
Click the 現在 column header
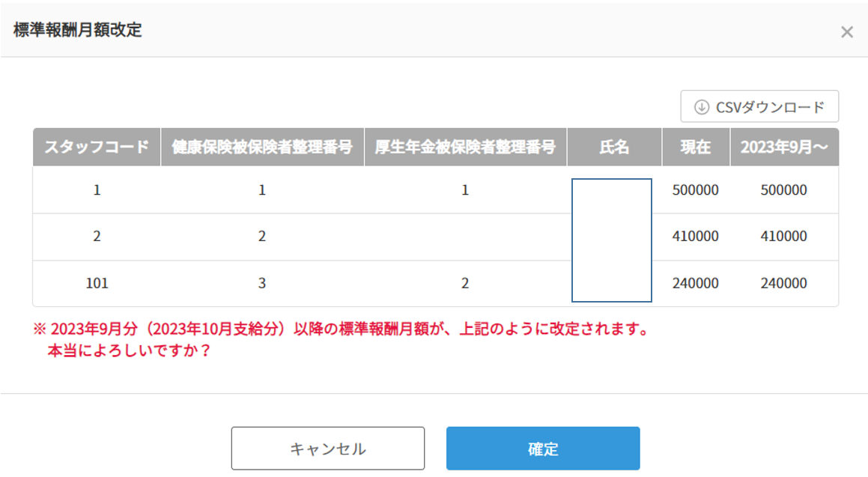[x=696, y=147]
